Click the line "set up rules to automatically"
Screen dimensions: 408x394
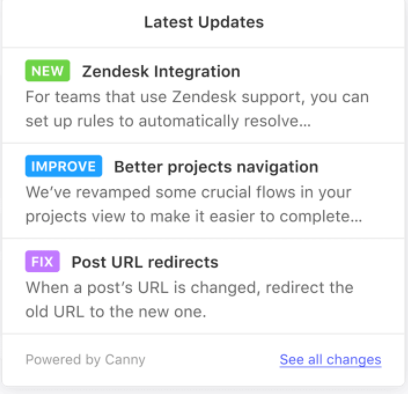pyautogui.click(x=168, y=121)
